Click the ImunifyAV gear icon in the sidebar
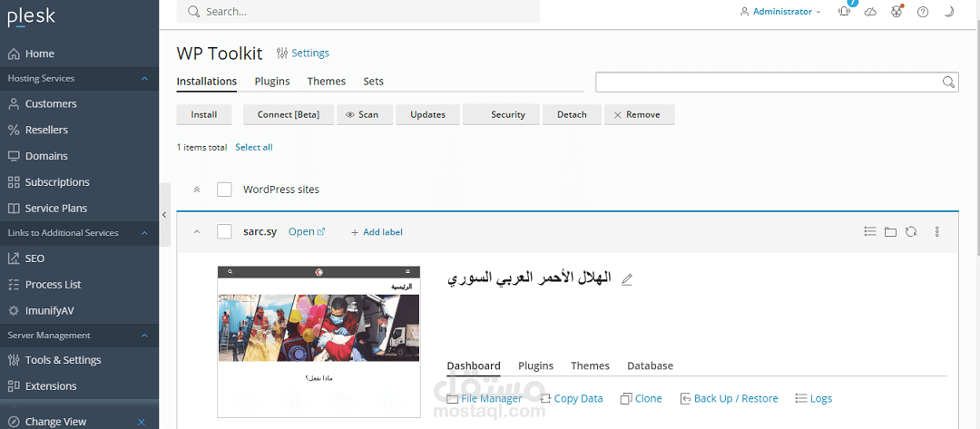Screen dimensions: 980x429 (x=14, y=310)
